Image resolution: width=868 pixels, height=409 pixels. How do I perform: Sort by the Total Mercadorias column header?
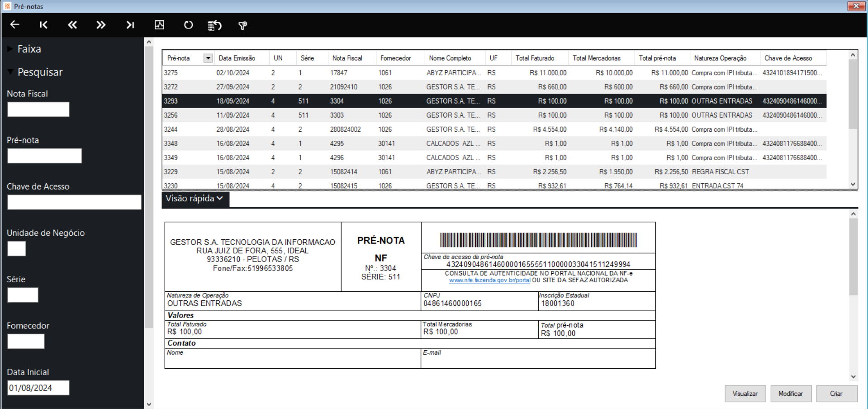601,58
